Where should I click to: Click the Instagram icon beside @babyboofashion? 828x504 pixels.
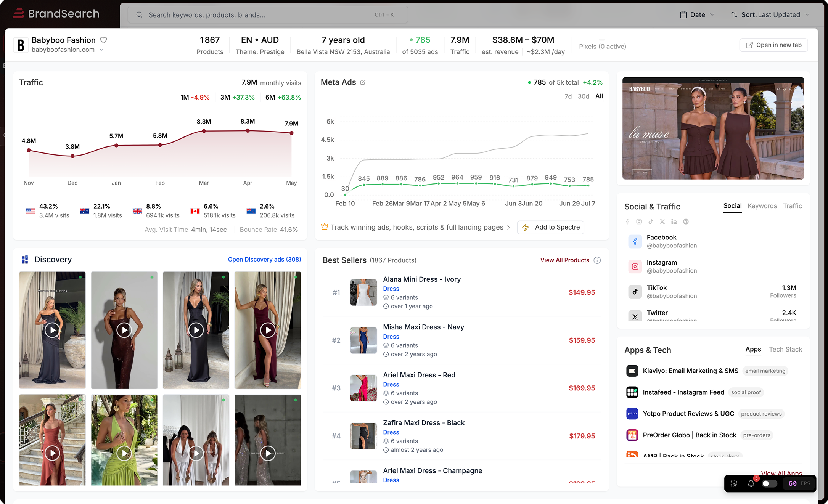tap(635, 266)
